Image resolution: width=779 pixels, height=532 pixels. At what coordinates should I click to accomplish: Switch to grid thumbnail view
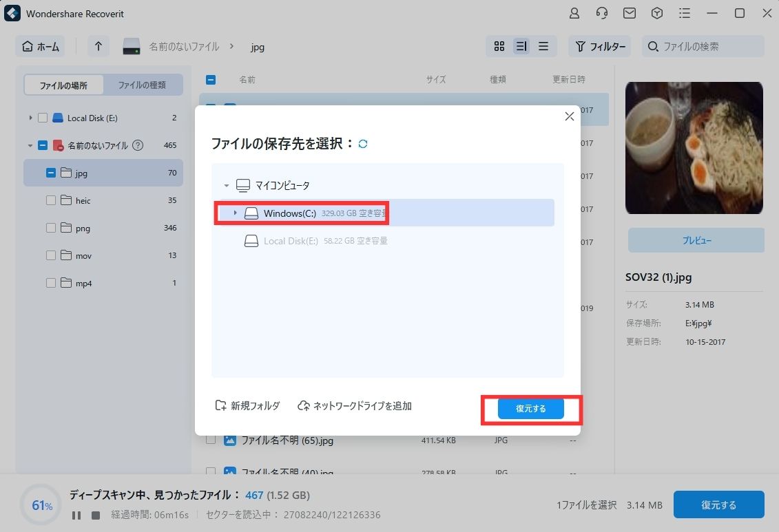499,46
